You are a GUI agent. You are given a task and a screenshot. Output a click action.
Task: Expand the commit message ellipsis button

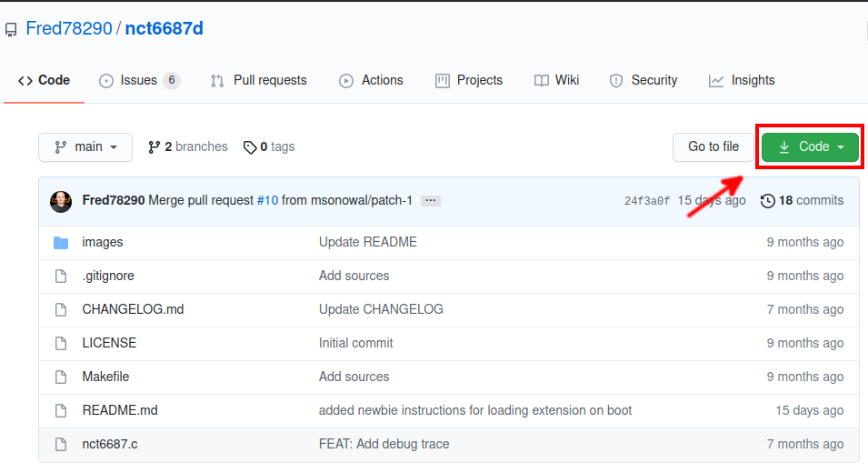pos(431,201)
